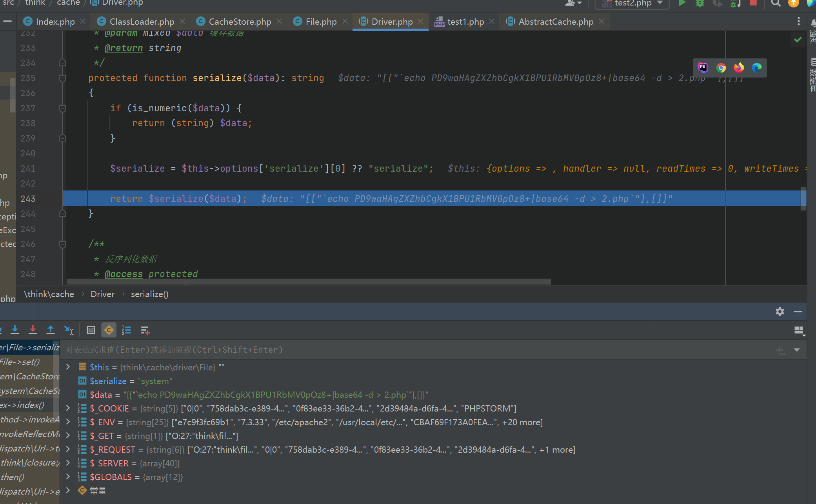The width and height of the screenshot is (816, 504).
Task: Open Evaluate Expression calculator icon
Action: click(x=91, y=330)
